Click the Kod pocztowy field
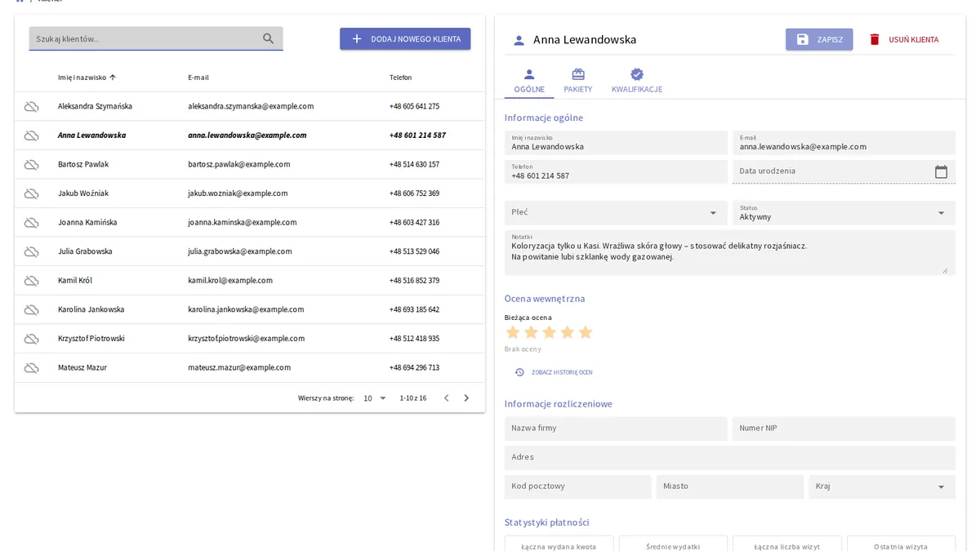This screenshot has width=980, height=551. tap(578, 487)
